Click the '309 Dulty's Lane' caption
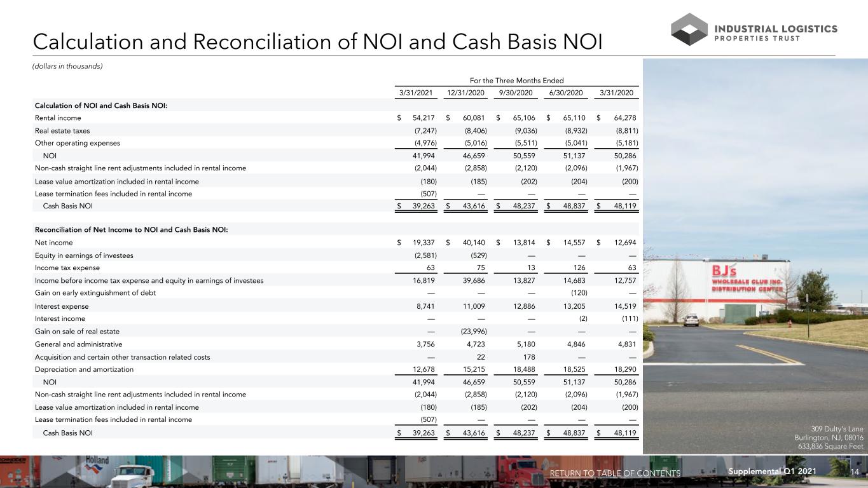The image size is (868, 488). tap(837, 429)
